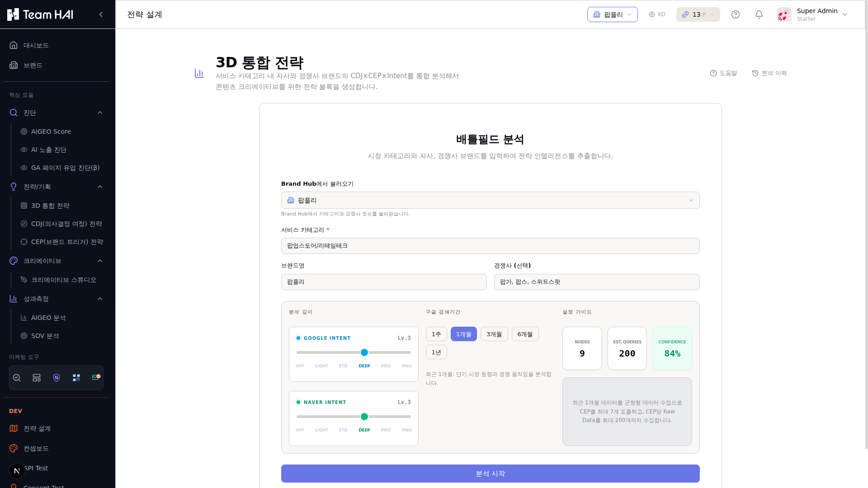The height and width of the screenshot is (488, 868).
Task: Click the Super Admin avatar image
Action: [x=784, y=14]
